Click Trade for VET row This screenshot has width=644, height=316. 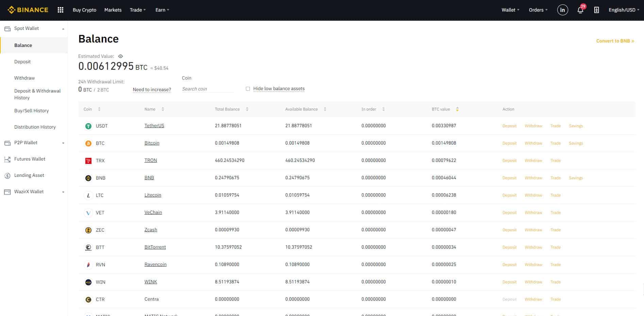point(556,213)
